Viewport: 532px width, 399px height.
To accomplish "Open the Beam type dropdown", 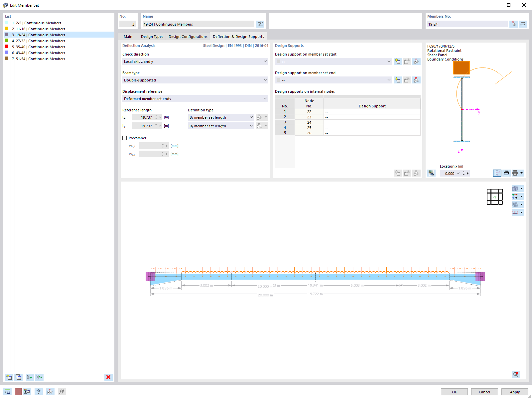I will (x=195, y=80).
